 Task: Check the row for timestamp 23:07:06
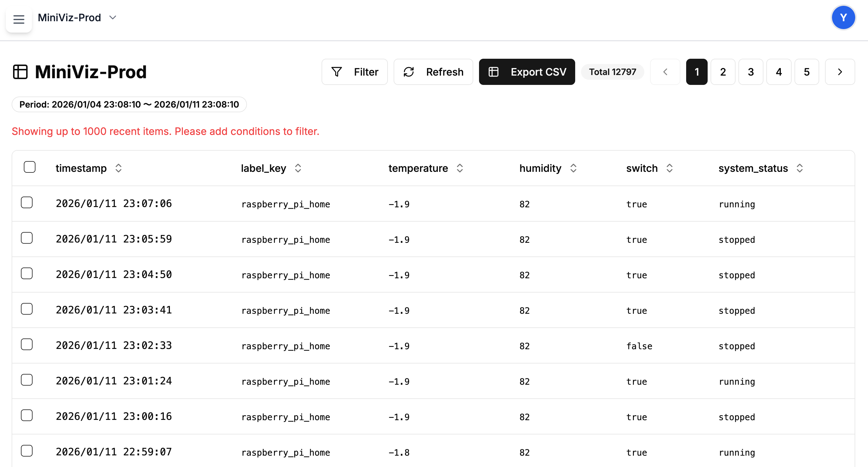27,202
